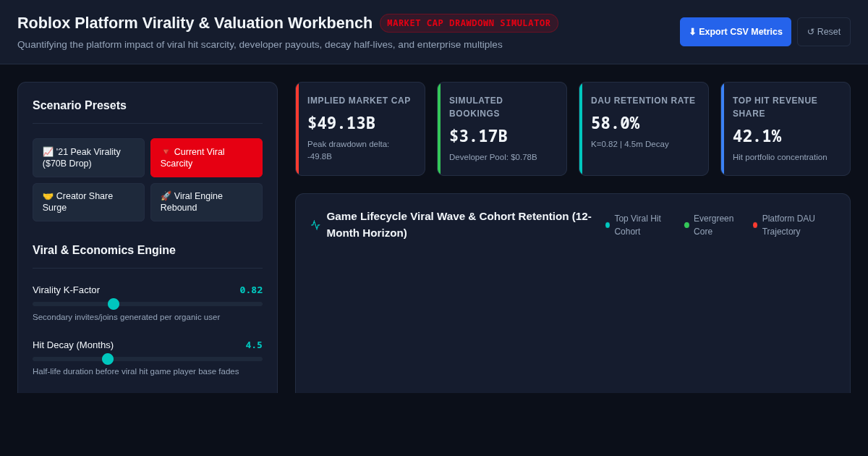Viewport: 868px width, 456px height.
Task: Click the teal dot for Top Viral Hit Cohort
Action: (608, 225)
